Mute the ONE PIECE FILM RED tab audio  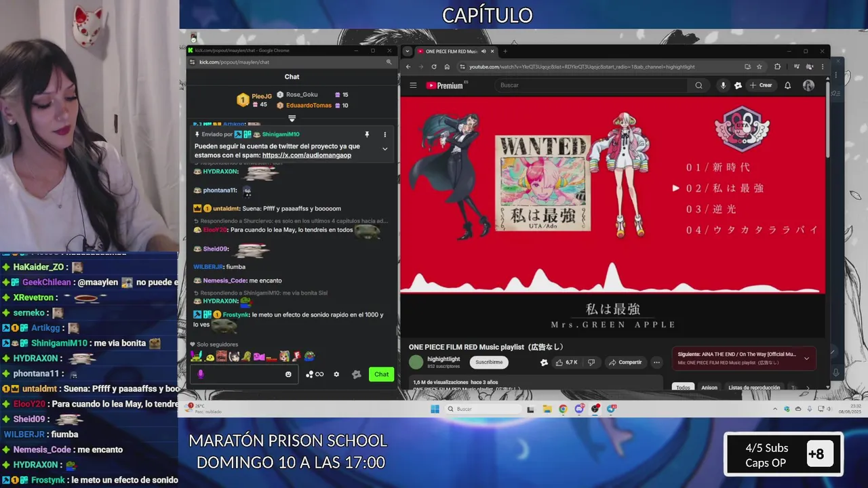(484, 52)
